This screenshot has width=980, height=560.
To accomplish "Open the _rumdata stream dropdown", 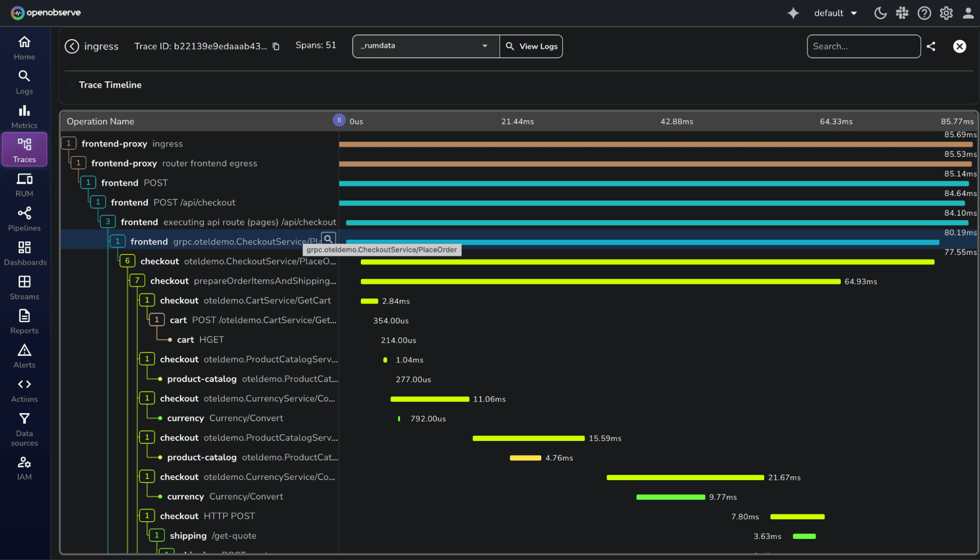I will click(x=426, y=46).
